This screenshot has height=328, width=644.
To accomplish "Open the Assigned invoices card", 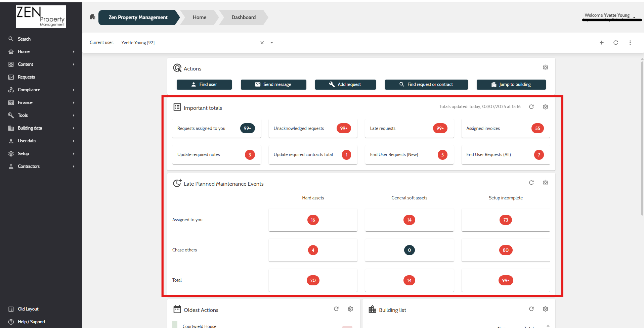I will (x=506, y=128).
